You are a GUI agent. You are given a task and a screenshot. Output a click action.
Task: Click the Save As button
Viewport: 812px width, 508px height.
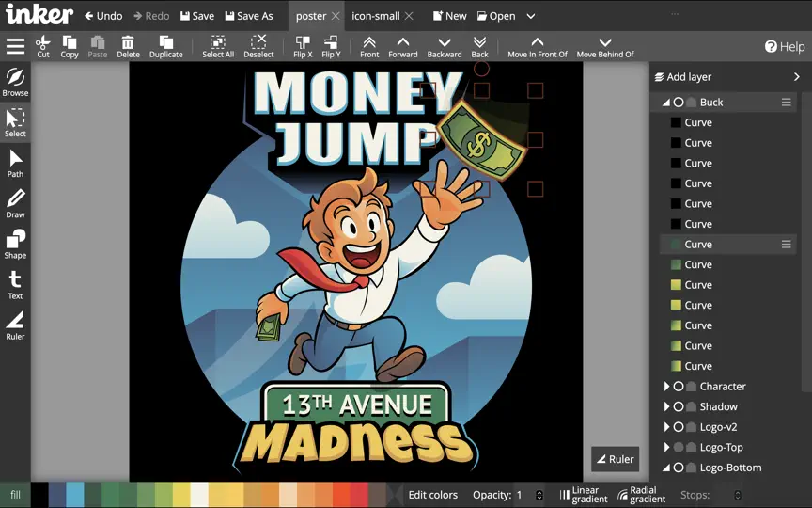click(x=249, y=16)
